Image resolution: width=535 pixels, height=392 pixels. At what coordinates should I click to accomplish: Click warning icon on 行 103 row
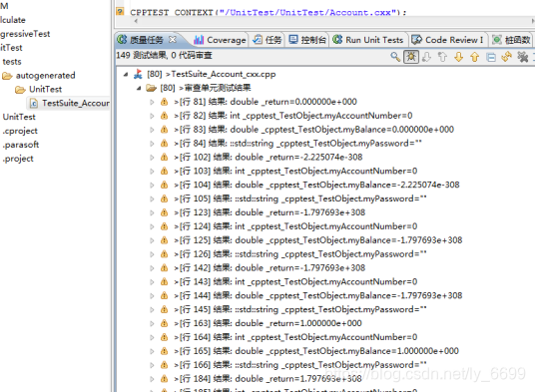pyautogui.click(x=164, y=171)
